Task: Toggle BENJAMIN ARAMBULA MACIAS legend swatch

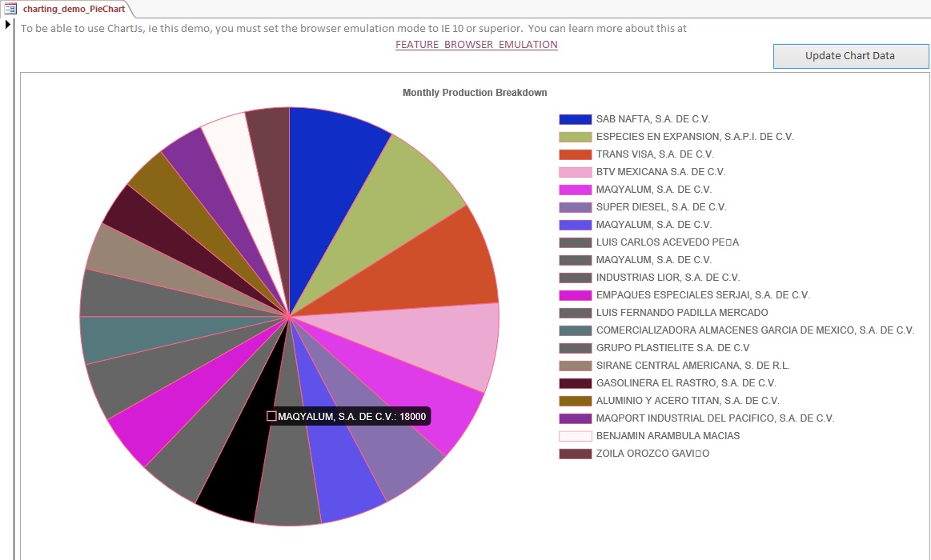Action: 576,436
